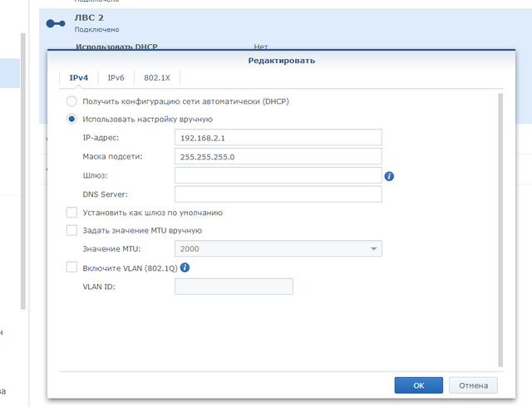Toggle the VLAN (802.1Q) checkbox
Viewport: 532px width, 407px height.
tap(71, 267)
